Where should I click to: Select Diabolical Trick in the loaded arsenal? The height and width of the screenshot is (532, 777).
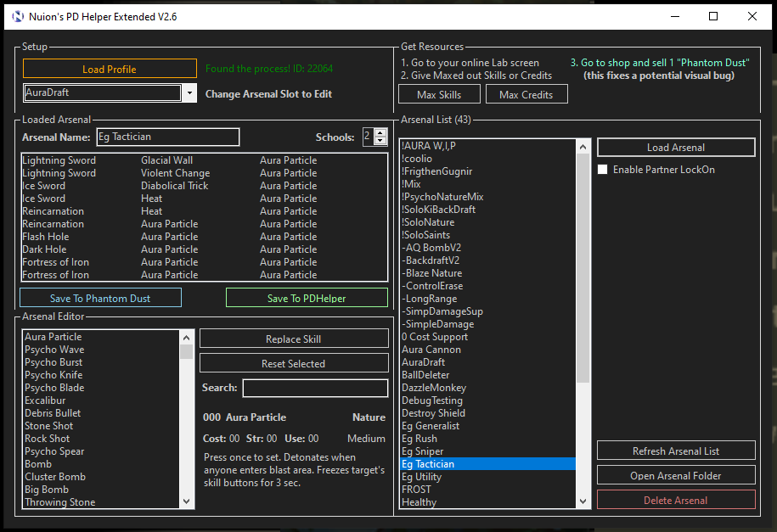click(x=174, y=186)
